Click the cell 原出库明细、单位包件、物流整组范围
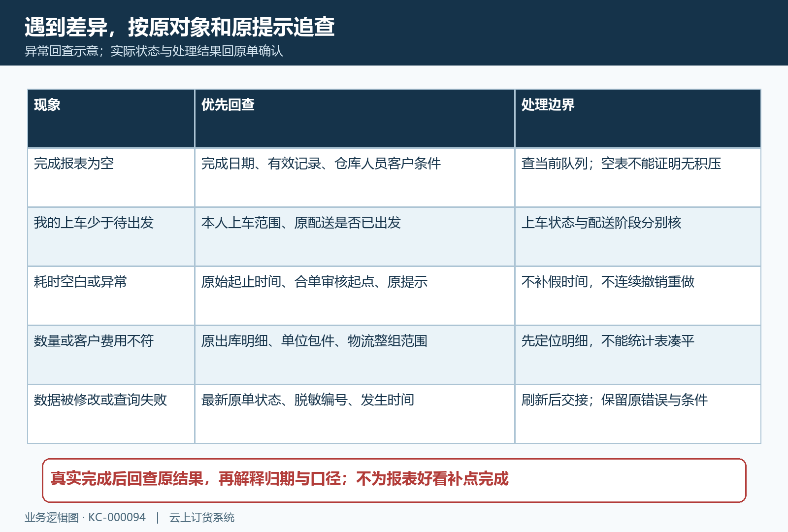This screenshot has height=532, width=788. coord(355,355)
